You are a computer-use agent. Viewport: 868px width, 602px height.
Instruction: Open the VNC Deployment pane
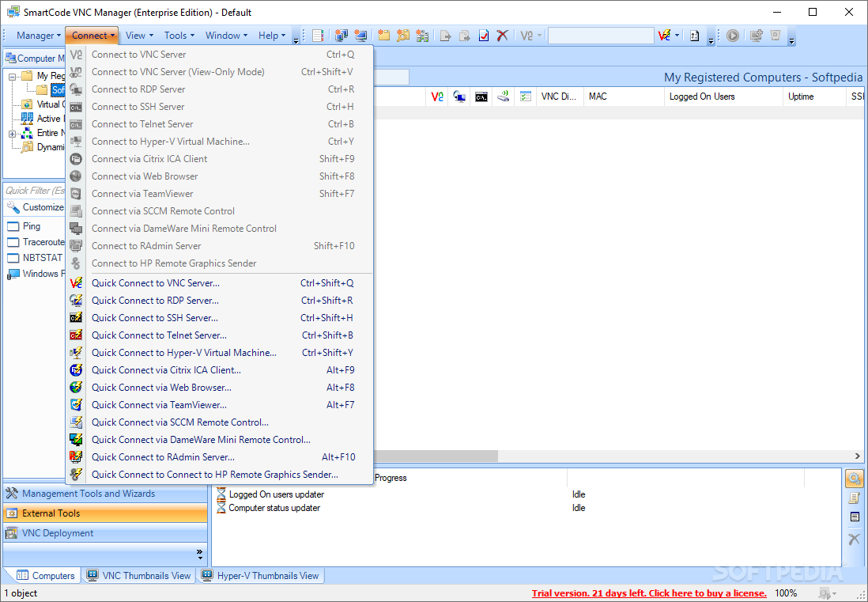click(105, 533)
